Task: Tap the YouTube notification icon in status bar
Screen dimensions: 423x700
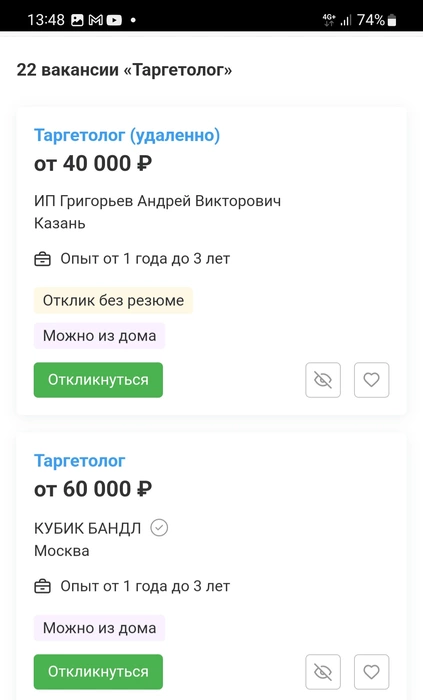Action: (x=114, y=20)
